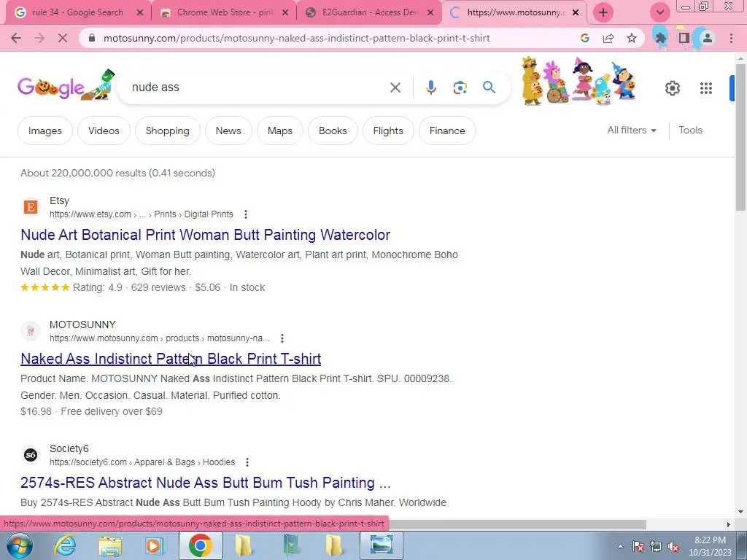
Task: Filter results by Finance
Action: tap(447, 131)
